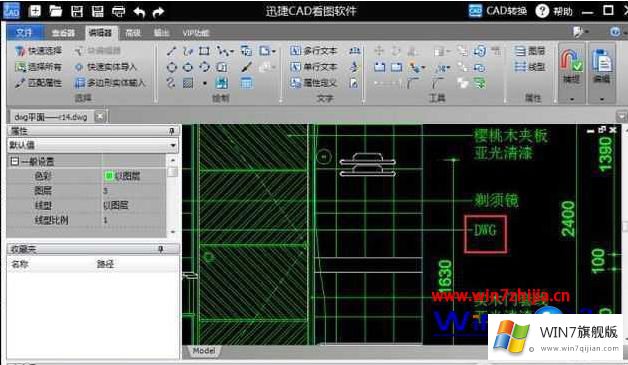628x365 pixels.
Task: Click the green 色彩 color swatch
Action: (109, 175)
